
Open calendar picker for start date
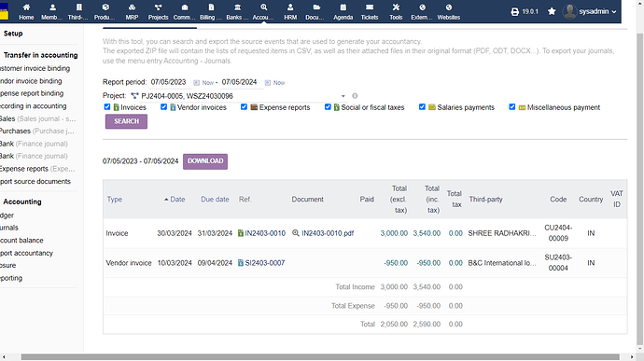196,82
